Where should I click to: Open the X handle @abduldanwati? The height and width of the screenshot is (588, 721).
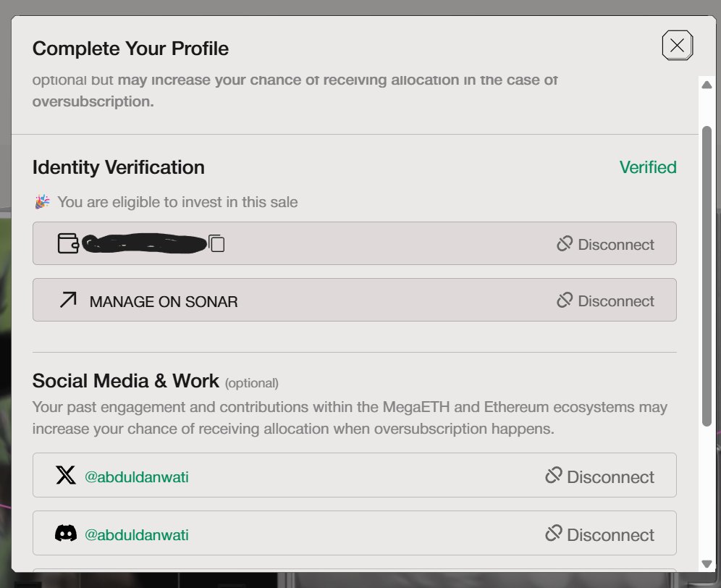tap(137, 477)
